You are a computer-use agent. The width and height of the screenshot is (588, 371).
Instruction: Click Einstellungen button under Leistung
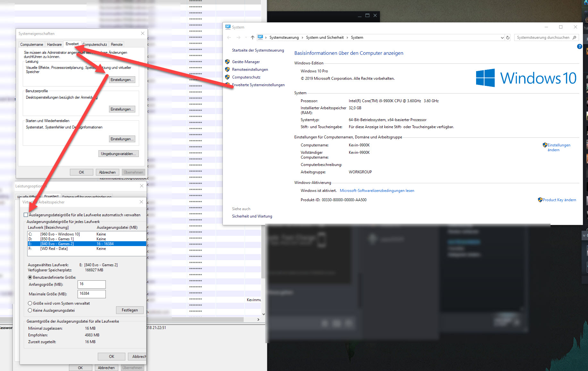tap(122, 80)
